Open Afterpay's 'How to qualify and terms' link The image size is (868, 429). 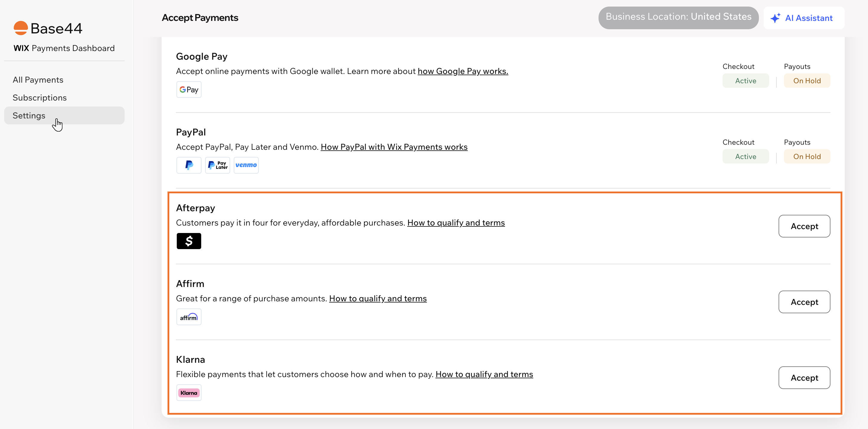point(456,223)
